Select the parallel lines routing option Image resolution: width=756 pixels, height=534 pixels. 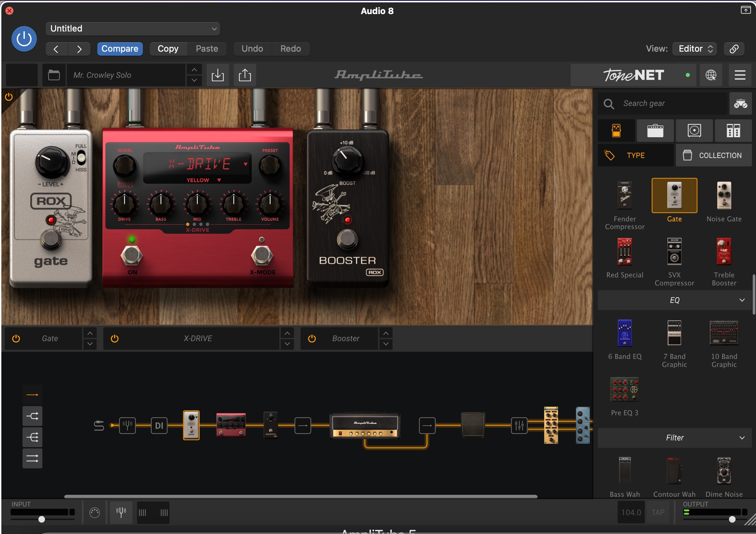pyautogui.click(x=32, y=458)
